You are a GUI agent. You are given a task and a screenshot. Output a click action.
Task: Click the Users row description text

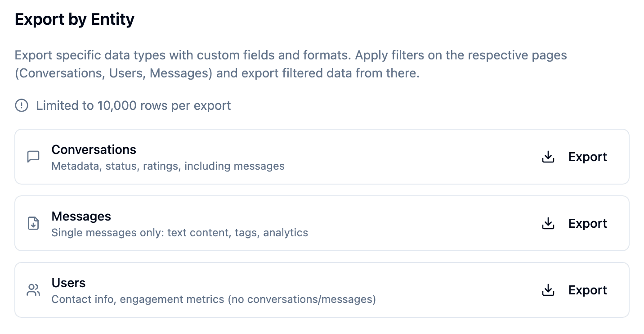[x=213, y=299]
